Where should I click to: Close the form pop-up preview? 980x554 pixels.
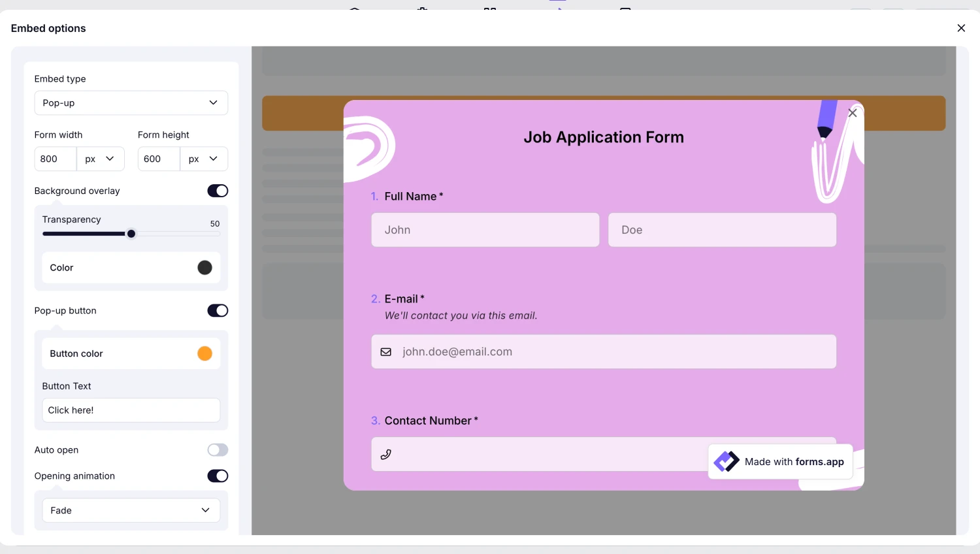pyautogui.click(x=852, y=113)
